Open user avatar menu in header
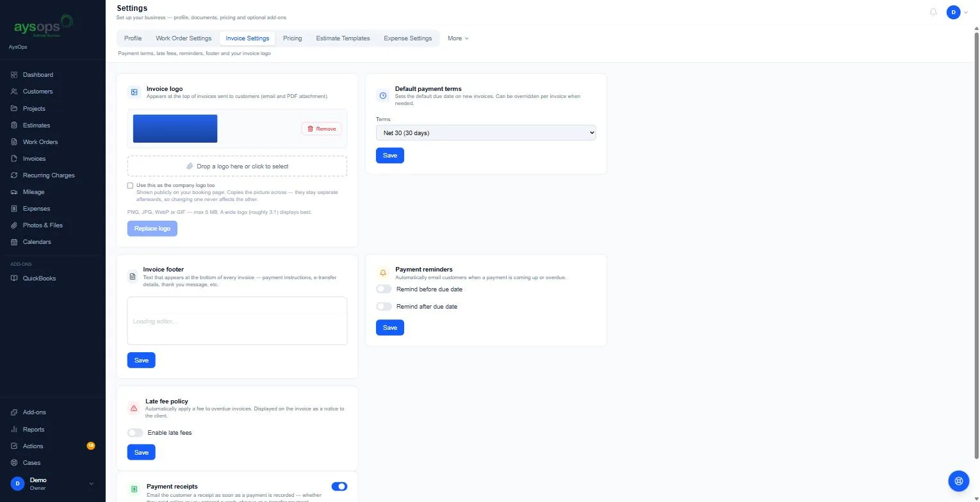Screen dimensions: 980x502 click(x=958, y=12)
